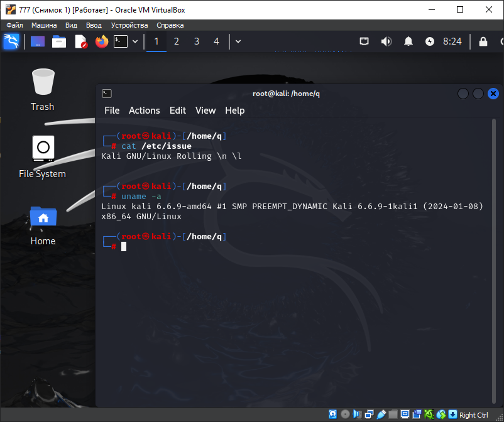Click VirtualBox mouse integration indicator

point(441,414)
